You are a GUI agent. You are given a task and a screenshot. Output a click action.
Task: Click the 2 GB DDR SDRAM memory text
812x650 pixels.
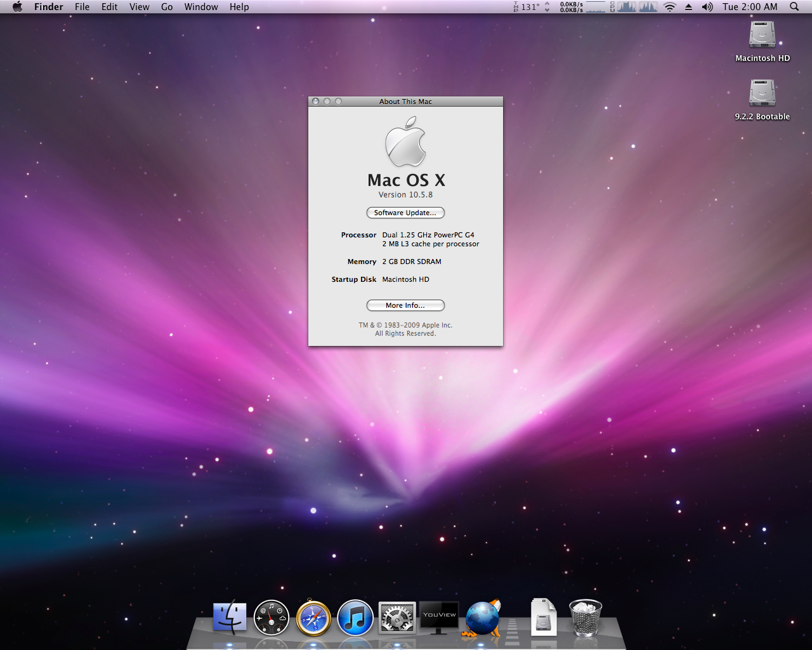tap(412, 262)
